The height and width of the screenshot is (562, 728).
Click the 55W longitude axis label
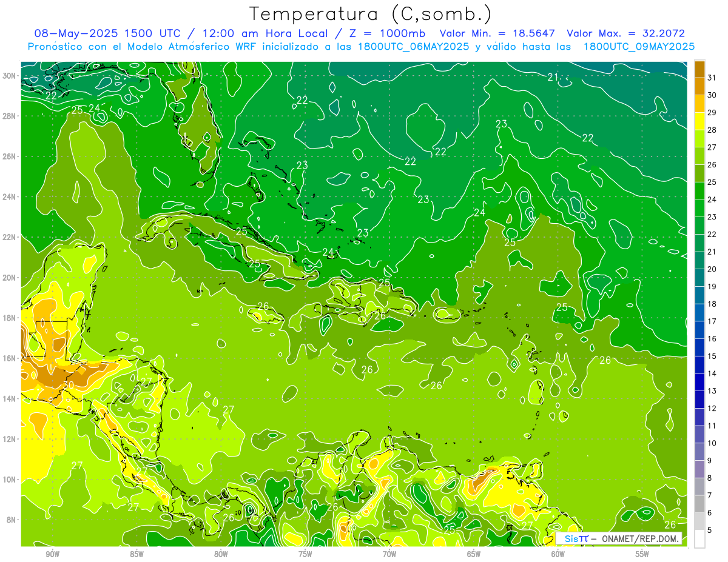click(642, 555)
